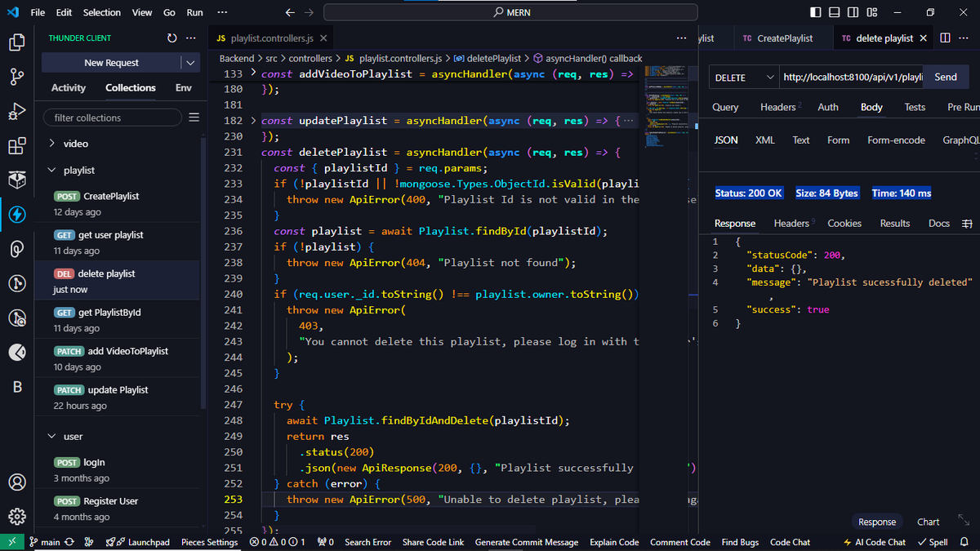Click the filter collections input
This screenshot has height=551, width=980.
113,118
